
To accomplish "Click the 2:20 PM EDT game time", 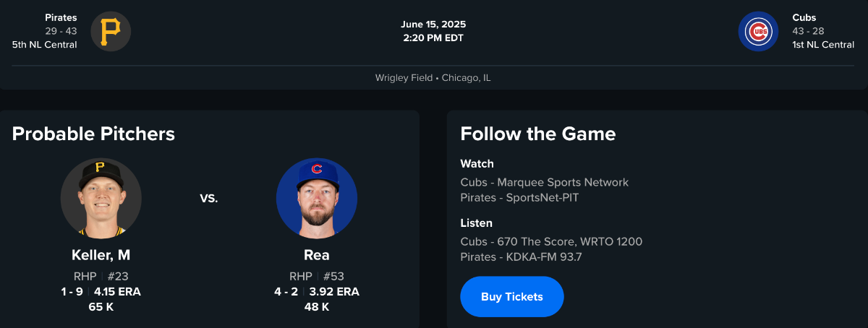I will (433, 38).
